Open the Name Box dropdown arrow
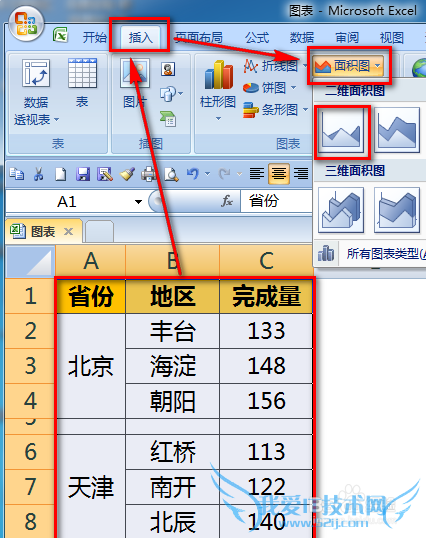Viewport: 426px width, 538px height. 138,202
